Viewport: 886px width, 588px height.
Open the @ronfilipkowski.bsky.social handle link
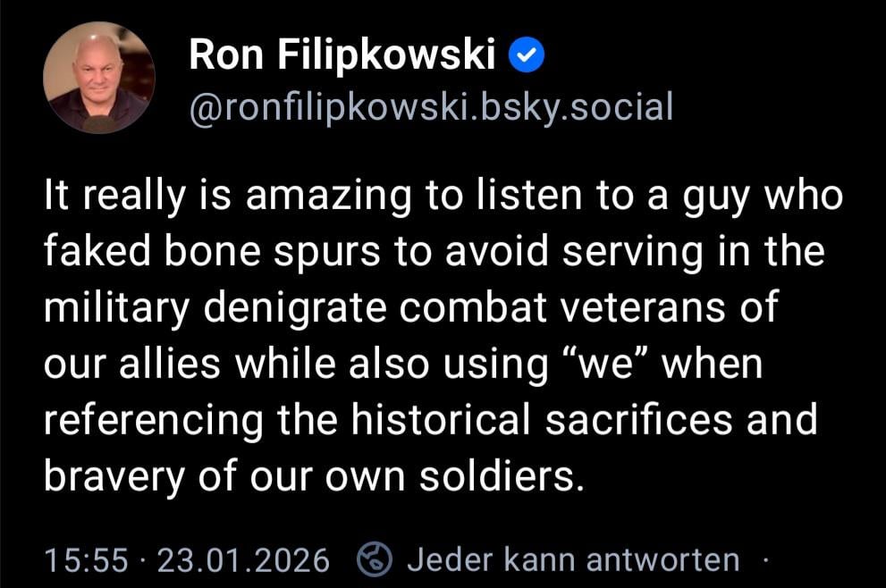[x=430, y=107]
